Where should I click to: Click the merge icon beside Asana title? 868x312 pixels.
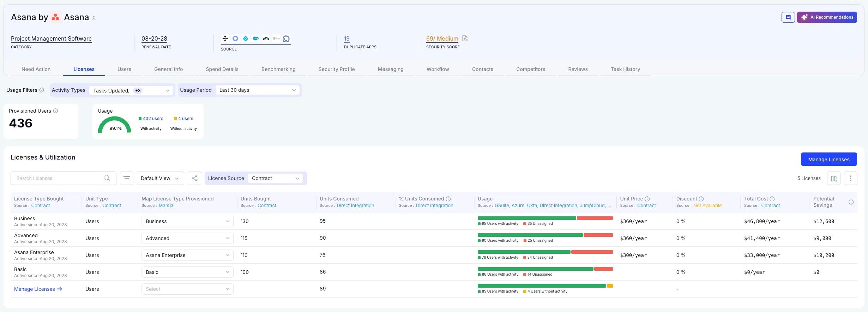94,18
